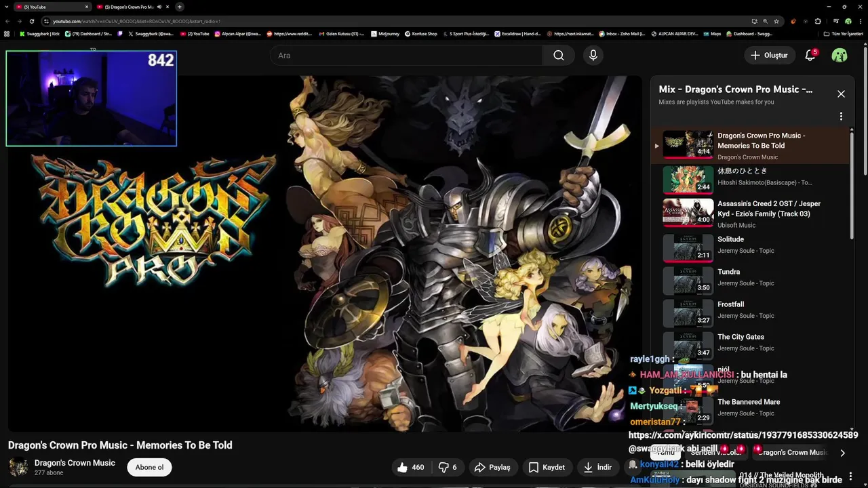
Task: Focus the Ara search field
Action: [x=406, y=56]
